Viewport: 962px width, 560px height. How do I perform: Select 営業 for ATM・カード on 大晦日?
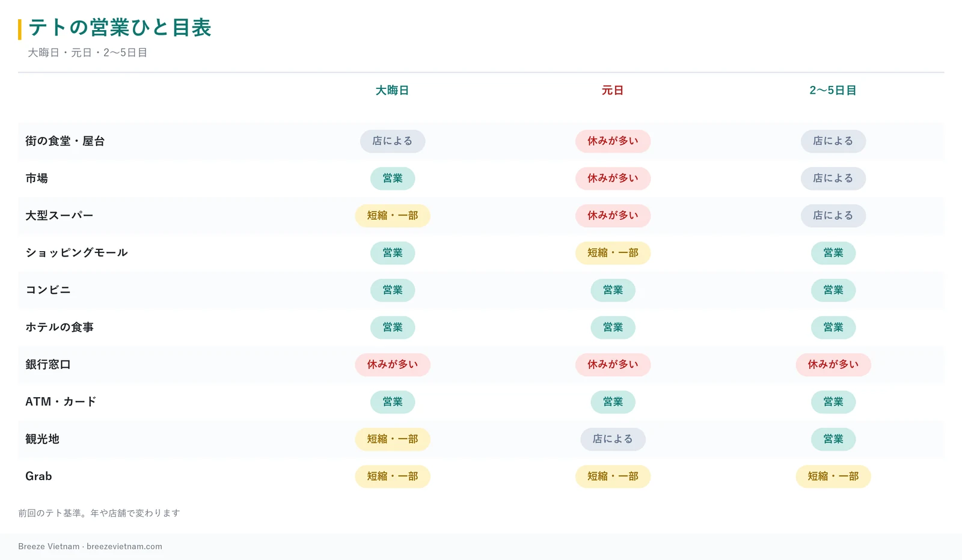tap(393, 402)
